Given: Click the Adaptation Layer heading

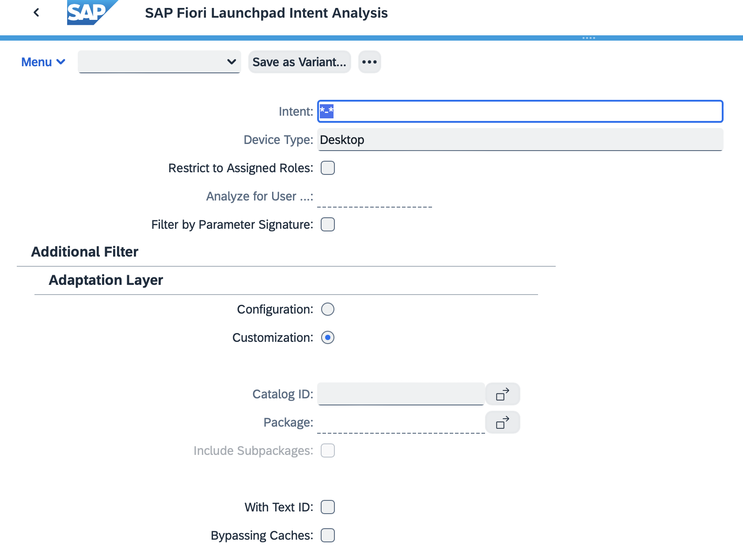Looking at the screenshot, I should (106, 280).
